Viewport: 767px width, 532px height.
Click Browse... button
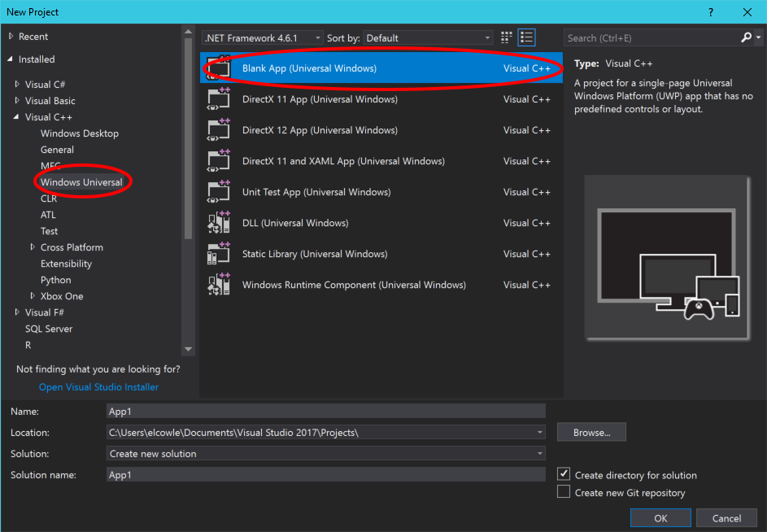tap(591, 432)
